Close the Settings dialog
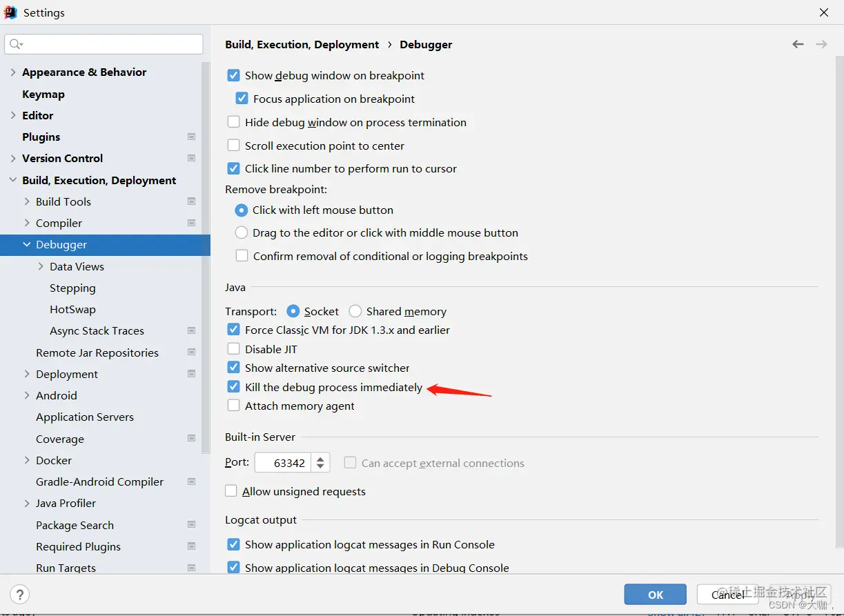This screenshot has height=616, width=844. pyautogui.click(x=824, y=12)
